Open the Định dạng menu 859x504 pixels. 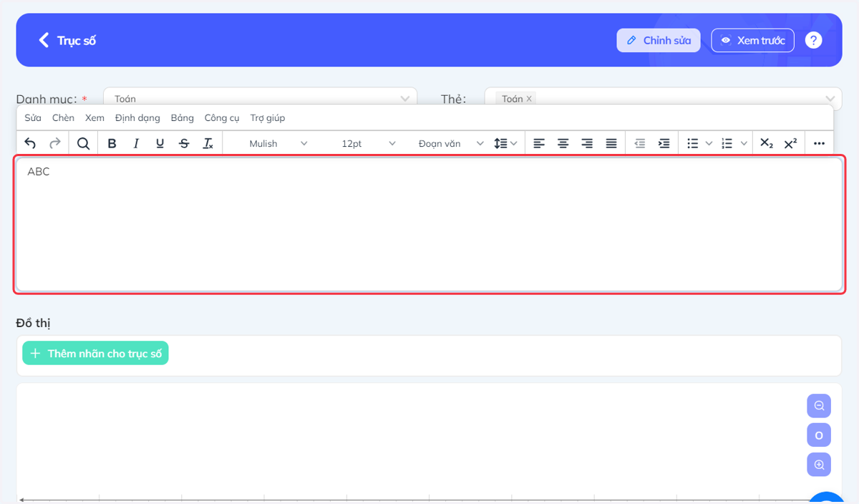click(137, 118)
